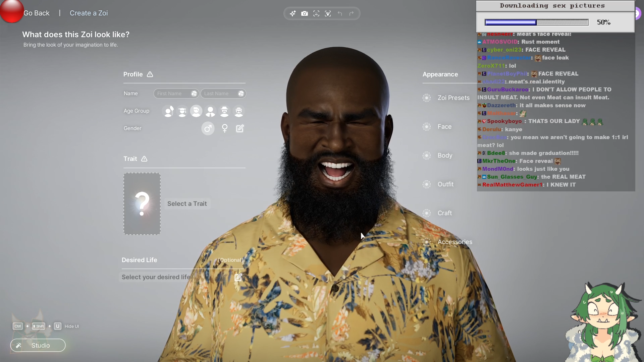Open the desired life selection editor

pos(238,277)
